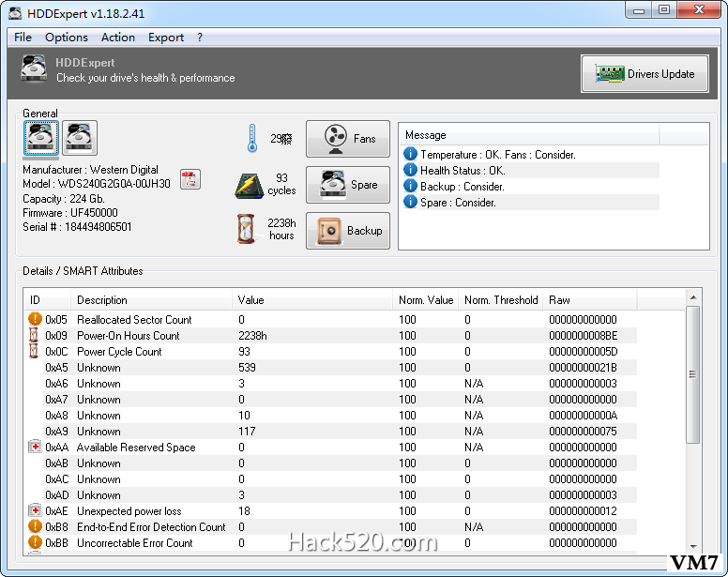Click the info icon beside Health Status
The height and width of the screenshot is (577, 728).
[x=410, y=170]
